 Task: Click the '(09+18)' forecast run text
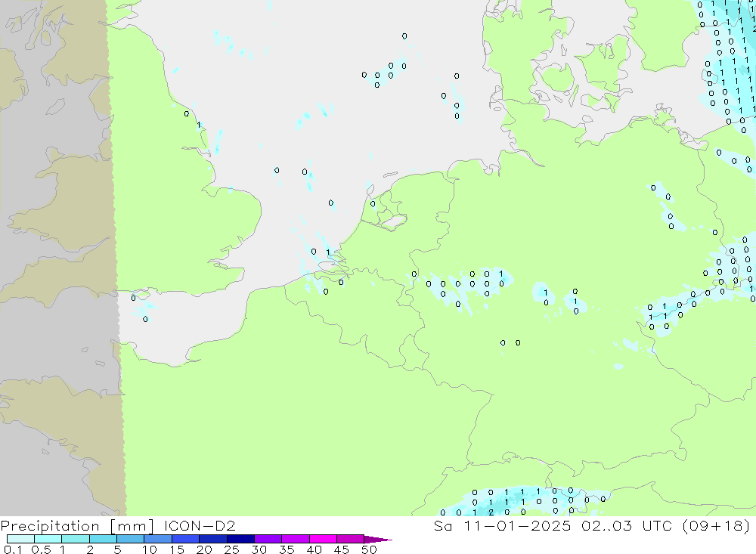[x=717, y=525]
